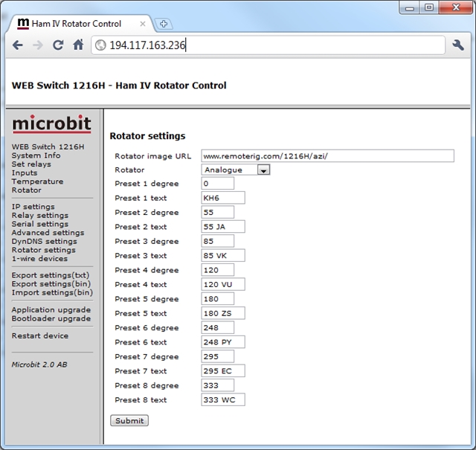
Task: Click Restart device link
Action: coord(40,336)
